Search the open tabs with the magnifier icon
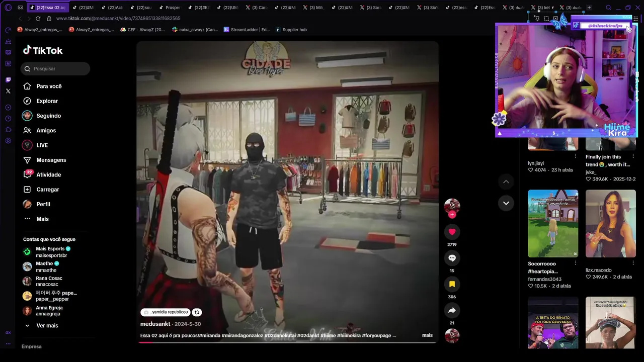Image resolution: width=644 pixels, height=362 pixels. 608,8
